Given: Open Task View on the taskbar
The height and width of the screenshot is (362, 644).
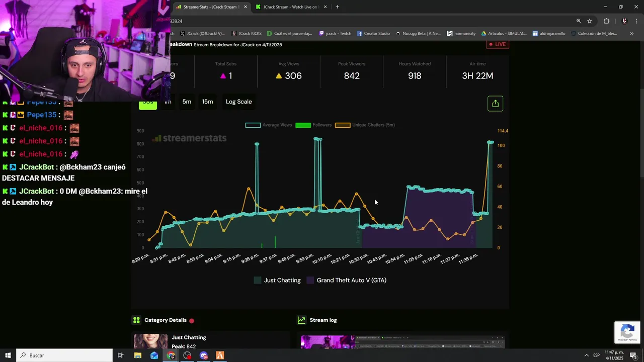Looking at the screenshot, I should (121, 355).
